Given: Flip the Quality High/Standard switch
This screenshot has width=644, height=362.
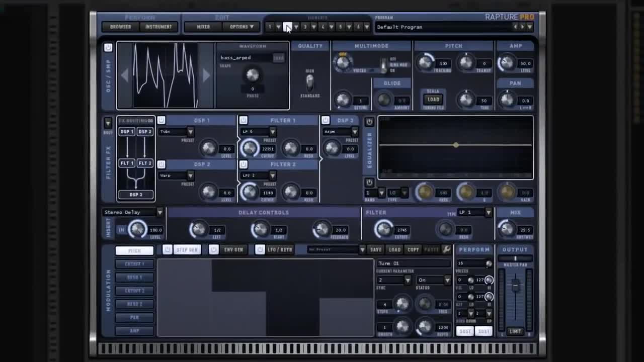Looking at the screenshot, I should pyautogui.click(x=310, y=81).
